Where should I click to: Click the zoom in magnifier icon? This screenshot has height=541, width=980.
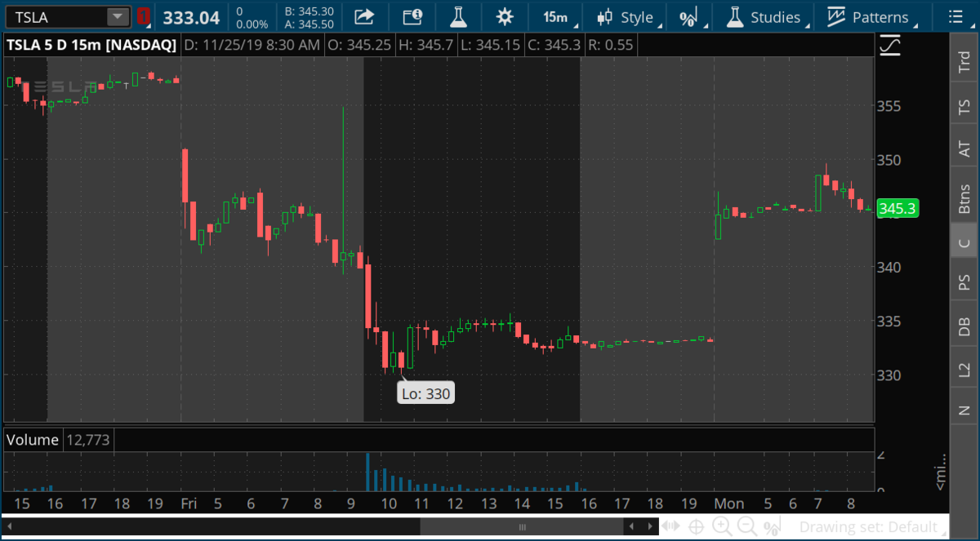(721, 526)
